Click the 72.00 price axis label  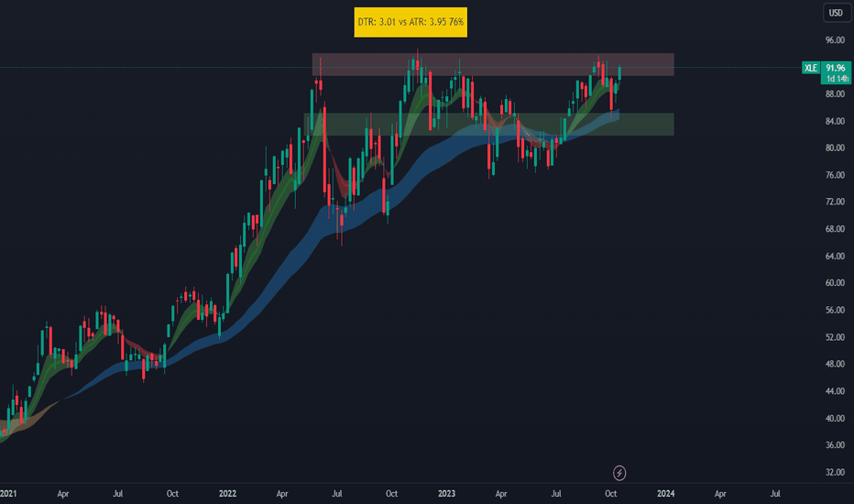pos(835,203)
